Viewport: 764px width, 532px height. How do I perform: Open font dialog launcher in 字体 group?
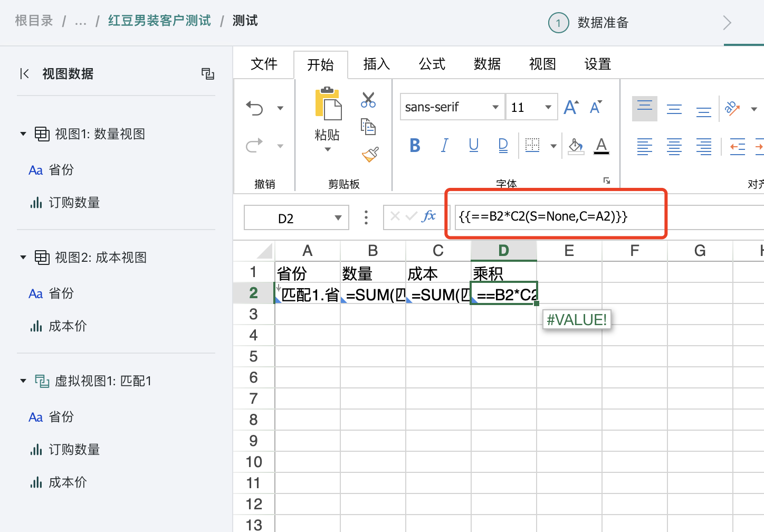[607, 181]
